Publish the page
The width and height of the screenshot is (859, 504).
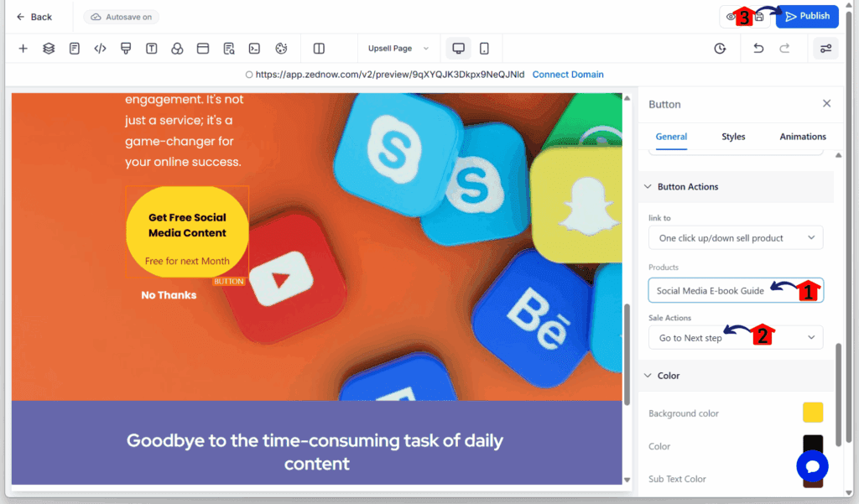click(807, 17)
